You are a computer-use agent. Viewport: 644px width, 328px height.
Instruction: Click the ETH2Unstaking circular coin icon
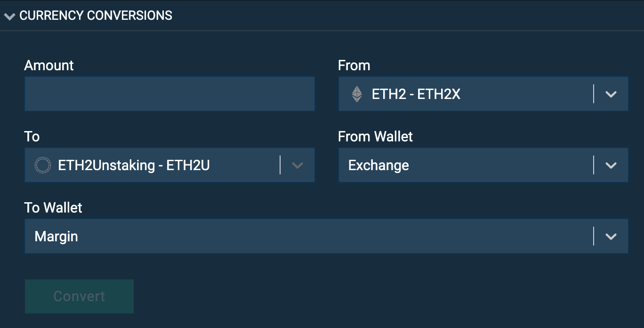(x=42, y=165)
